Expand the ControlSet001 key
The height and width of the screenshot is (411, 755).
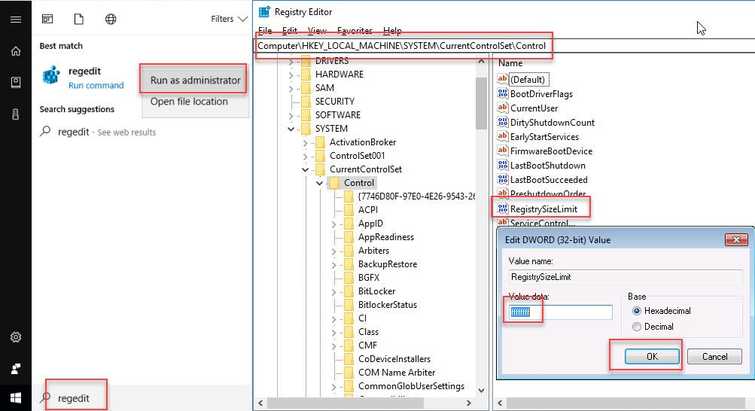click(305, 156)
